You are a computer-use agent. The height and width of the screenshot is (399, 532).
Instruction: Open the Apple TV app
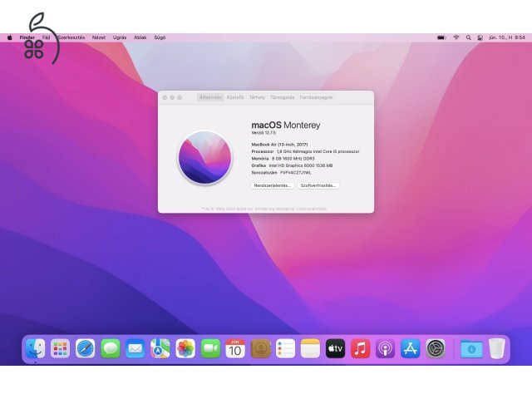tap(335, 348)
